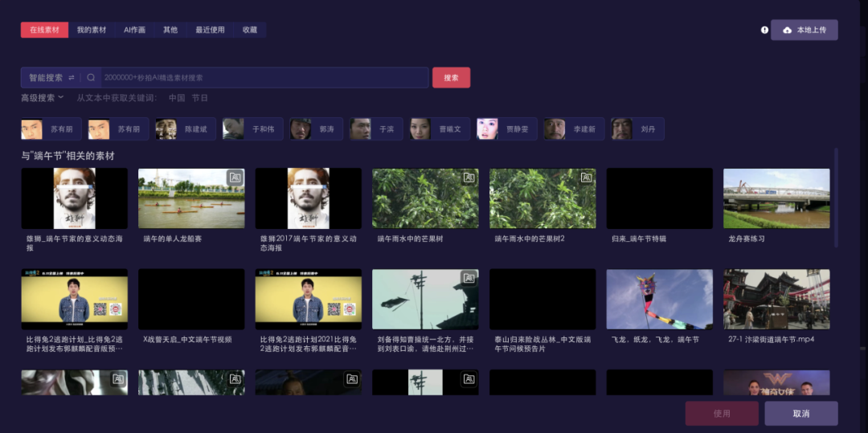
Task: Toggle the 智能搜索 mode switch arrows
Action: (x=72, y=77)
